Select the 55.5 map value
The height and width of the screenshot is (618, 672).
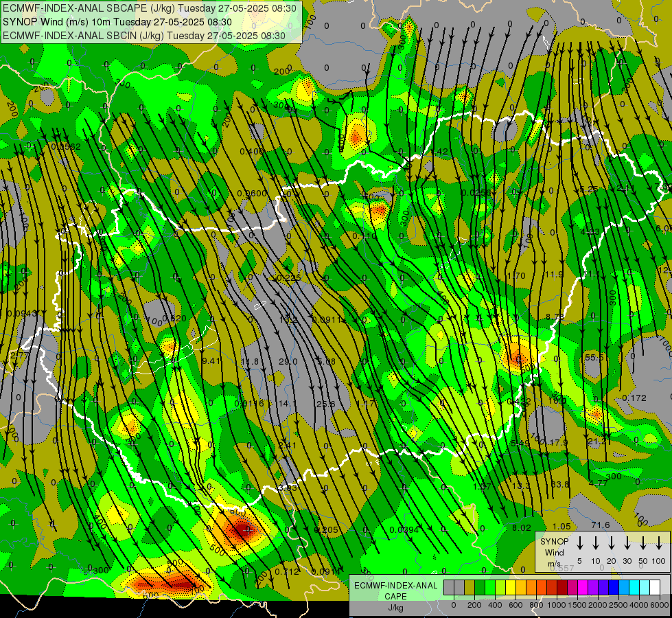pos(594,357)
